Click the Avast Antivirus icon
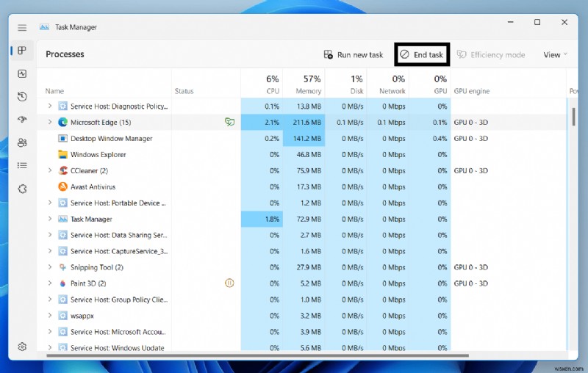This screenshot has height=373, width=588. click(x=62, y=186)
